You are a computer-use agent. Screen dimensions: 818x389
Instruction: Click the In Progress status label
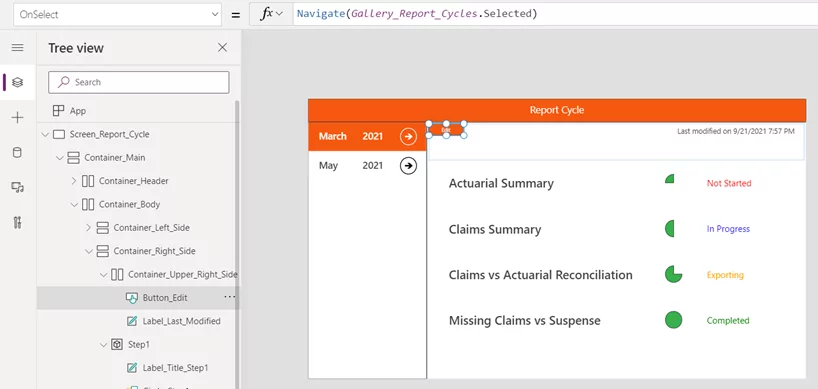click(x=728, y=229)
